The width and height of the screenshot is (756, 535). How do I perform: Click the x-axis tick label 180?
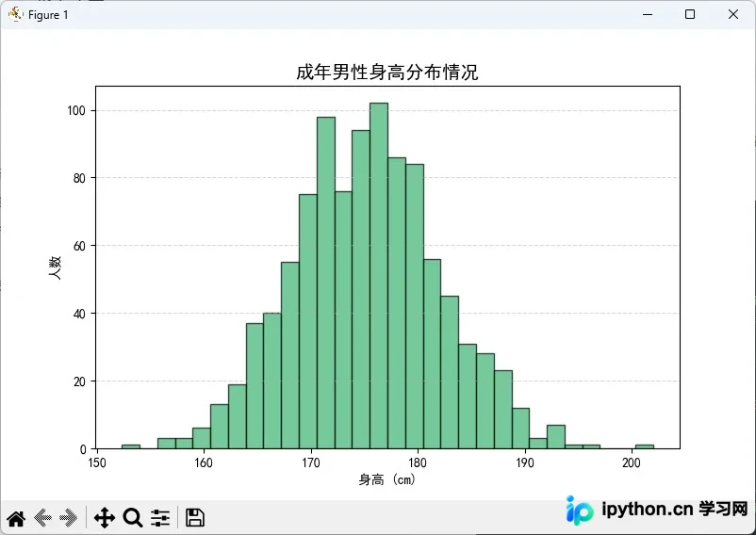(418, 462)
